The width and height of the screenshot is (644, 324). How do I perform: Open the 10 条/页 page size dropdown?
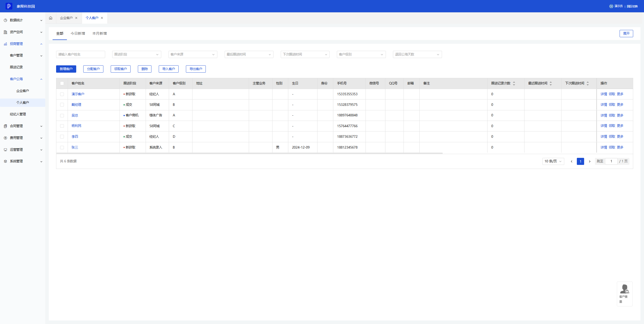pos(553,161)
